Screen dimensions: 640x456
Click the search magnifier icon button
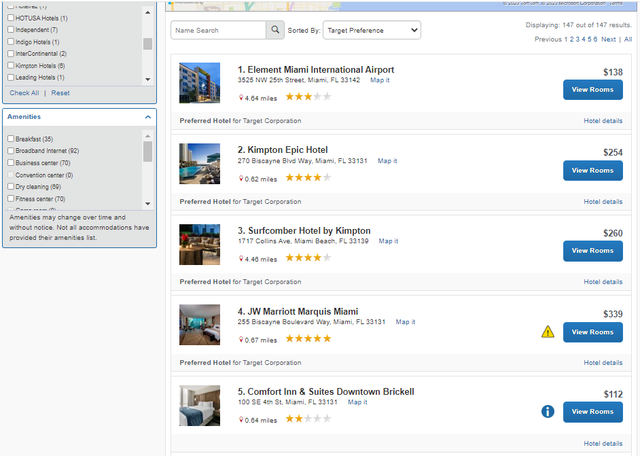276,30
